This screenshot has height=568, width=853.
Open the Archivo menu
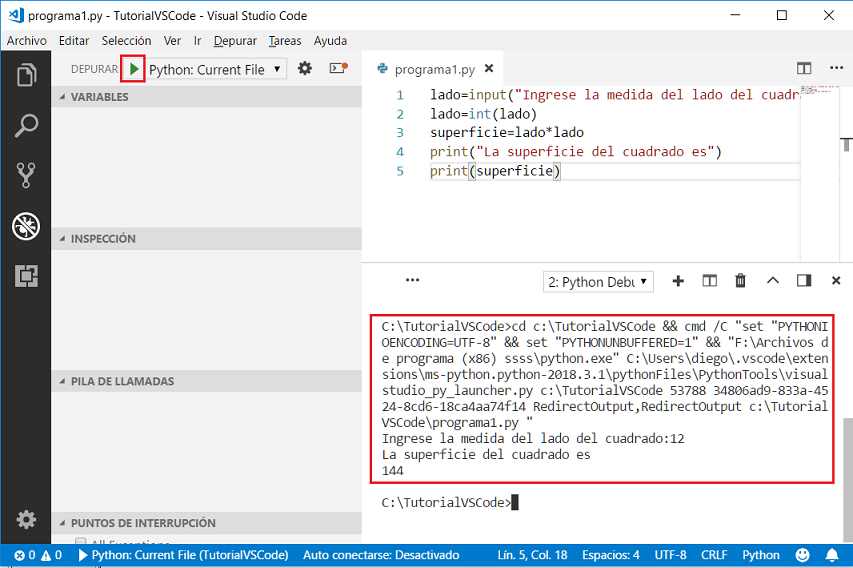coord(27,41)
